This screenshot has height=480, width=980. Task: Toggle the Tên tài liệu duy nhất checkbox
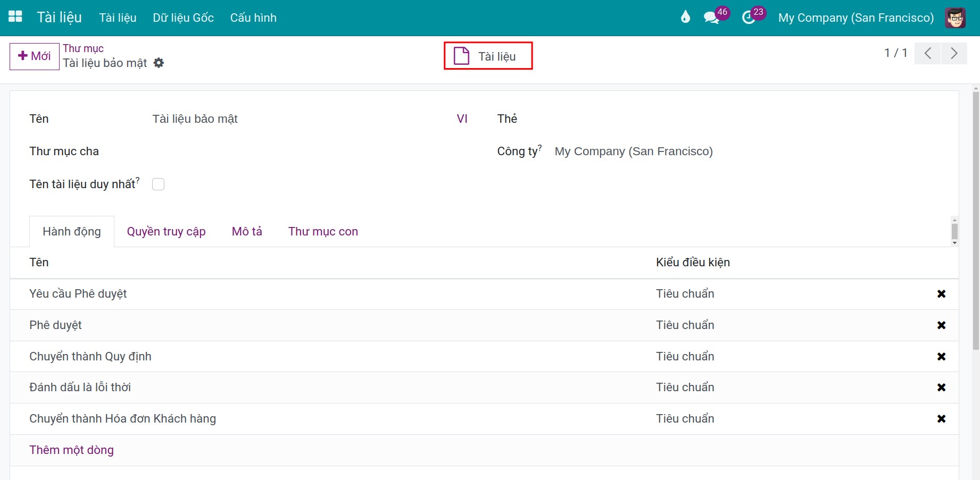pos(158,184)
